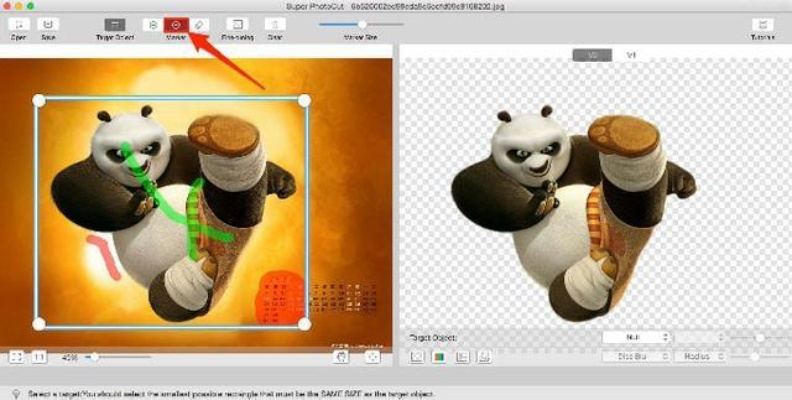Select the red background marker tool

(x=176, y=23)
